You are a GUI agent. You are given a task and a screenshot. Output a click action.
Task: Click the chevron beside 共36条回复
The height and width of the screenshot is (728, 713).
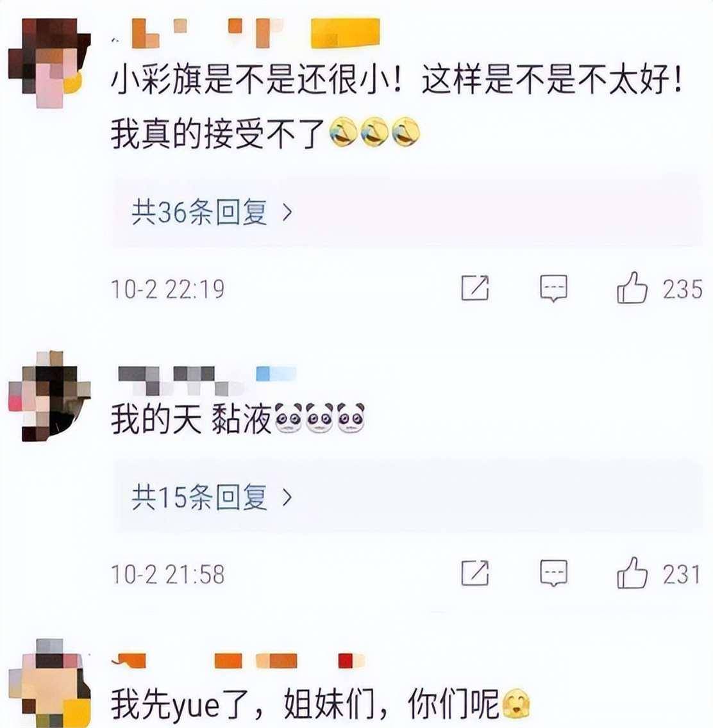(x=288, y=213)
